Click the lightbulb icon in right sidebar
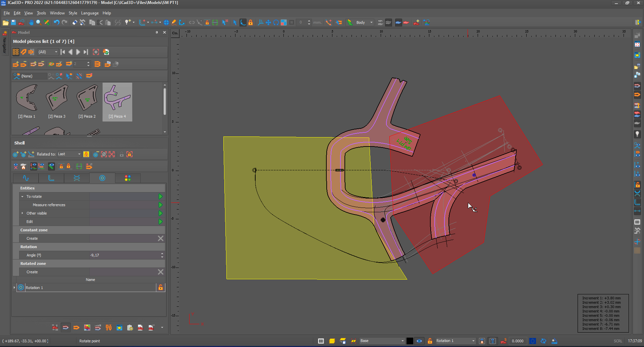The image size is (644, 347). pyautogui.click(x=637, y=134)
